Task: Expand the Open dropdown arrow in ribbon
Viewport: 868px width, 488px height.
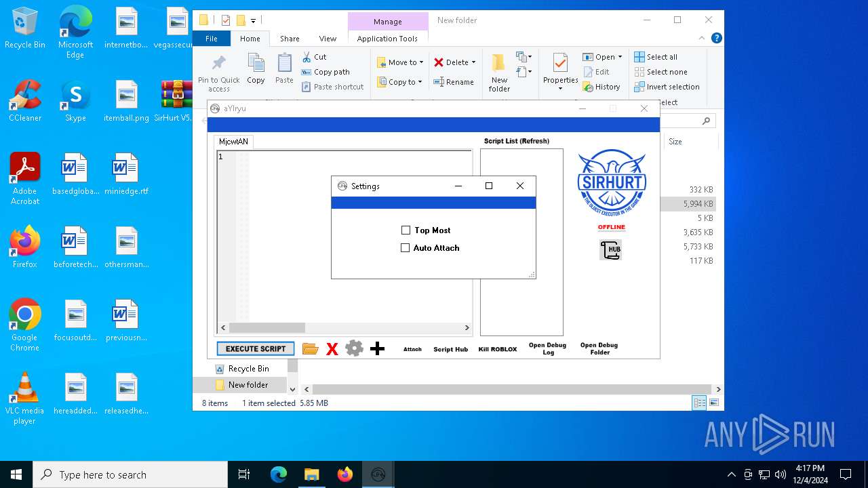Action: [620, 57]
